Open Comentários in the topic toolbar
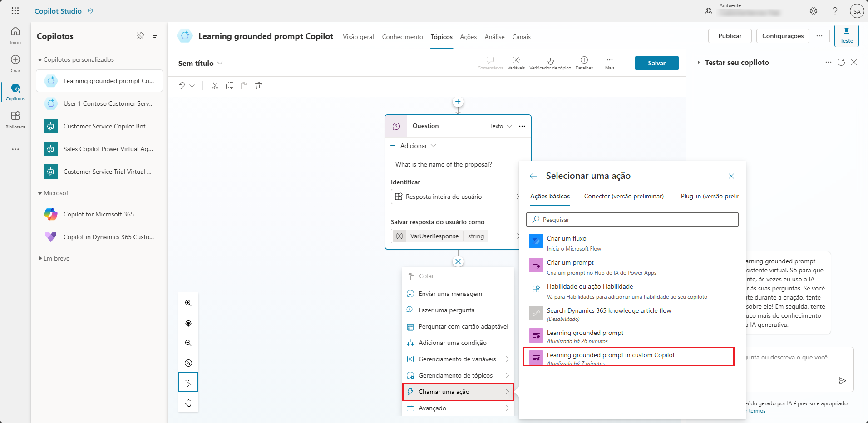The height and width of the screenshot is (423, 868). point(490,63)
